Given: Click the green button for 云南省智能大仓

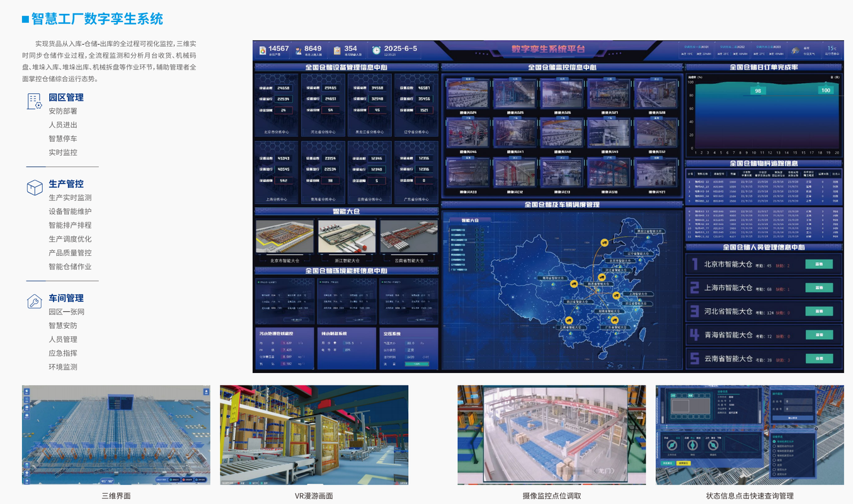Looking at the screenshot, I should click(x=819, y=358).
